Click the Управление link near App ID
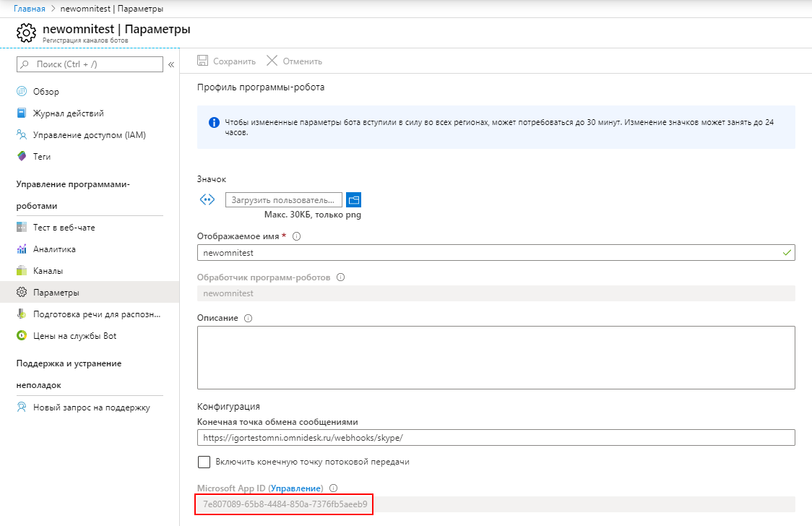 point(295,488)
